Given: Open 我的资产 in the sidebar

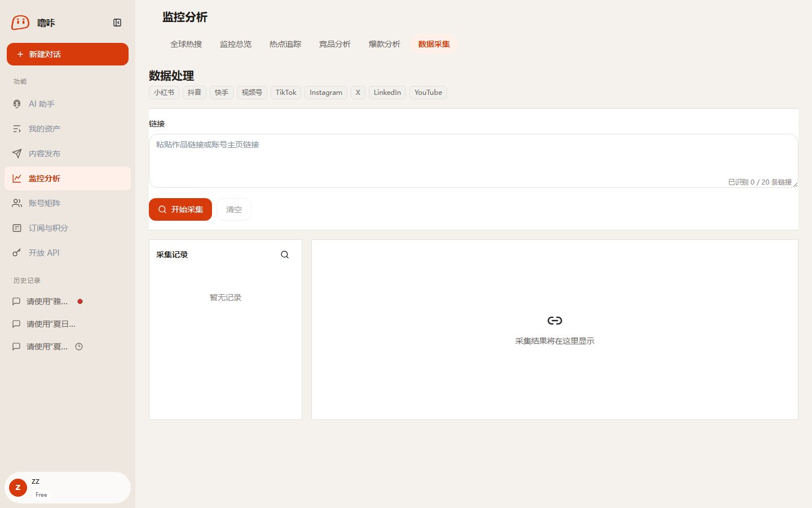Looking at the screenshot, I should point(68,129).
